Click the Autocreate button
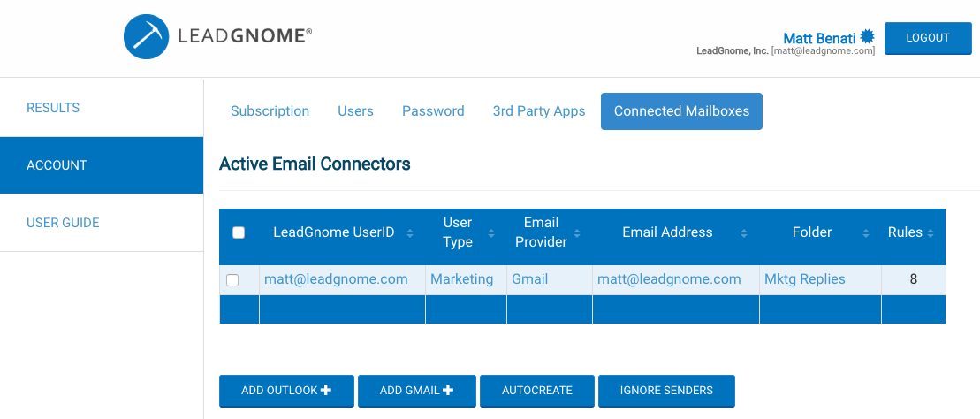This screenshot has width=980, height=419. [x=537, y=390]
